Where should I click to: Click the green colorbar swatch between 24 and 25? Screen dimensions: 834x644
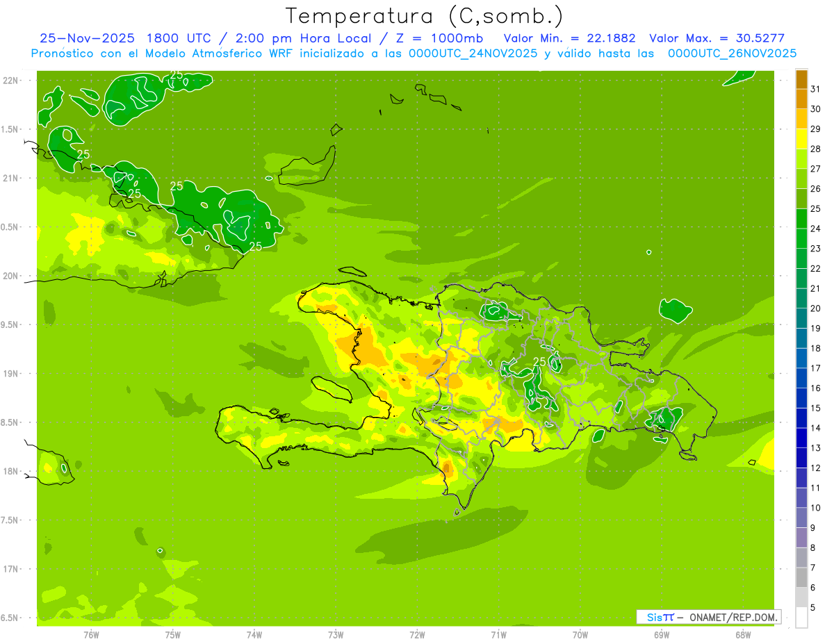click(x=801, y=219)
